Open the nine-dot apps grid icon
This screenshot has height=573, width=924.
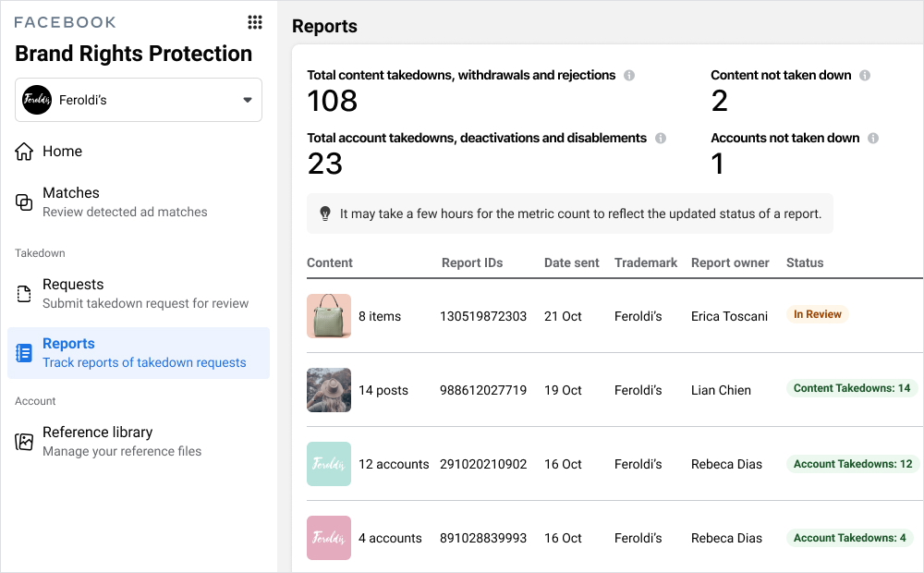point(255,22)
